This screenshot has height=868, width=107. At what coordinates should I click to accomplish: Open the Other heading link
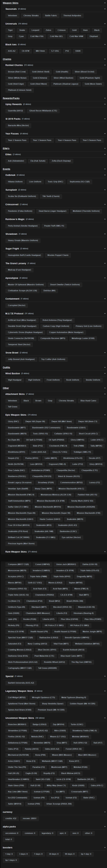point(6,388)
